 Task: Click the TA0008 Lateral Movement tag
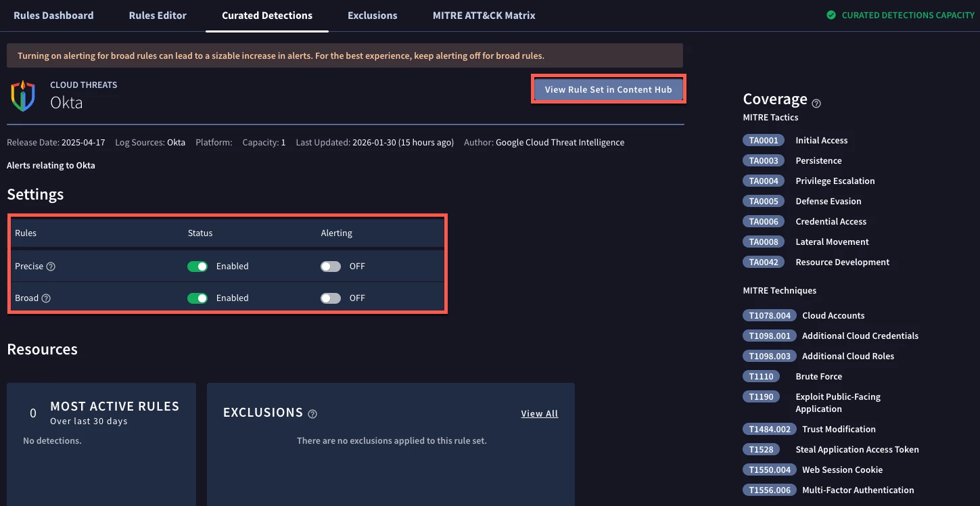(x=764, y=241)
